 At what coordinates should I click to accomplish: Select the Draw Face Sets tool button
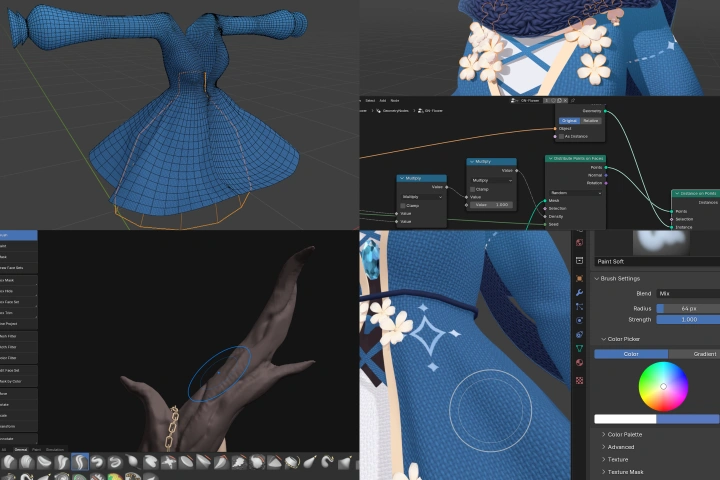pos(18,267)
